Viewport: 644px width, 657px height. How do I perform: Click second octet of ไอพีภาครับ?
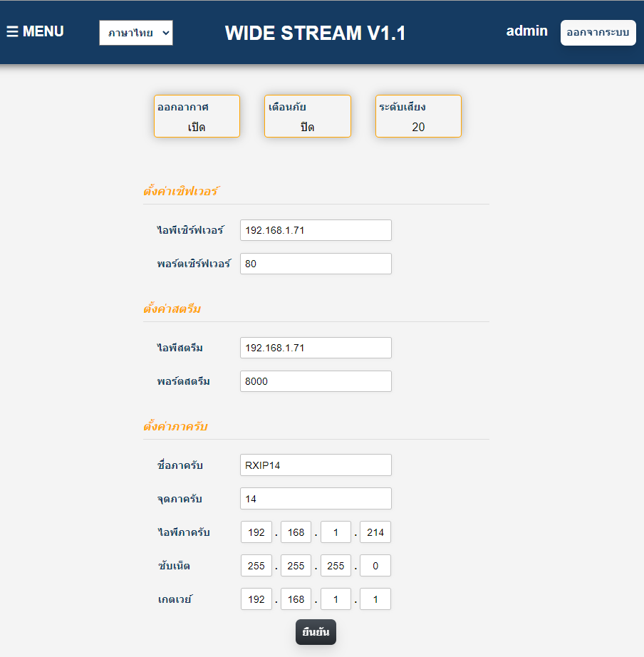tap(296, 532)
